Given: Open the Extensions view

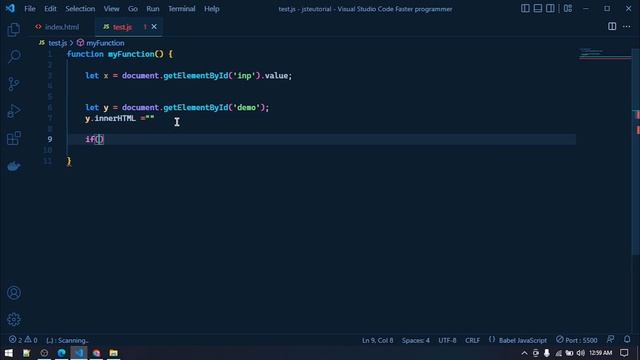Looking at the screenshot, I should click(13, 138).
